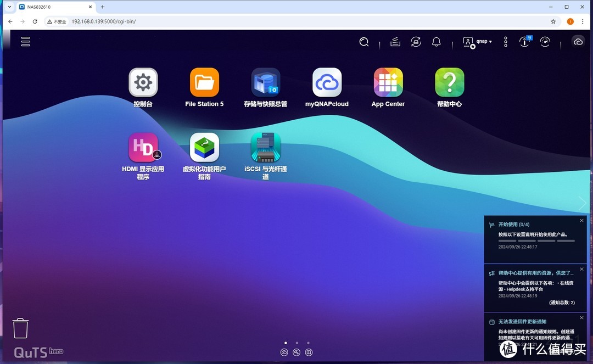Go to second desktop page dot
Image resolution: width=593 pixels, height=364 pixels.
pos(297,343)
